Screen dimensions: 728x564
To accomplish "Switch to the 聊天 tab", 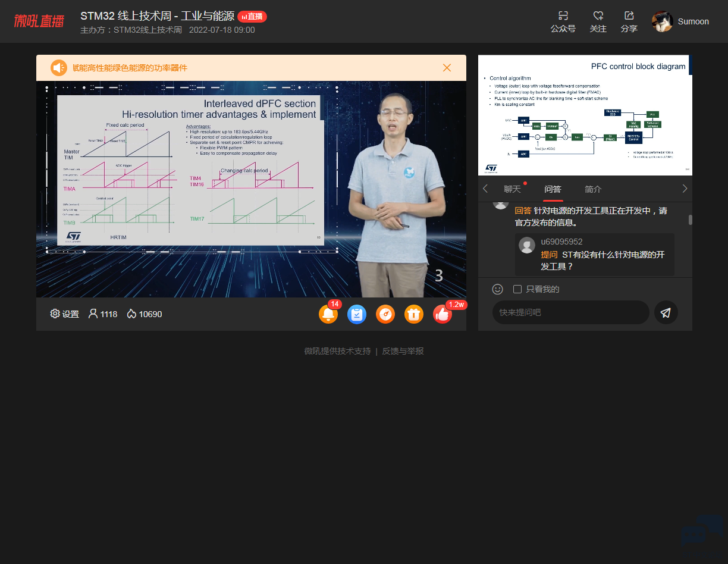I will pyautogui.click(x=512, y=189).
